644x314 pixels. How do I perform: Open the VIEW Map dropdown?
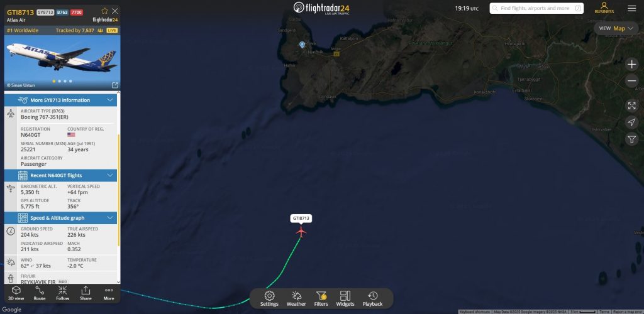coord(615,28)
